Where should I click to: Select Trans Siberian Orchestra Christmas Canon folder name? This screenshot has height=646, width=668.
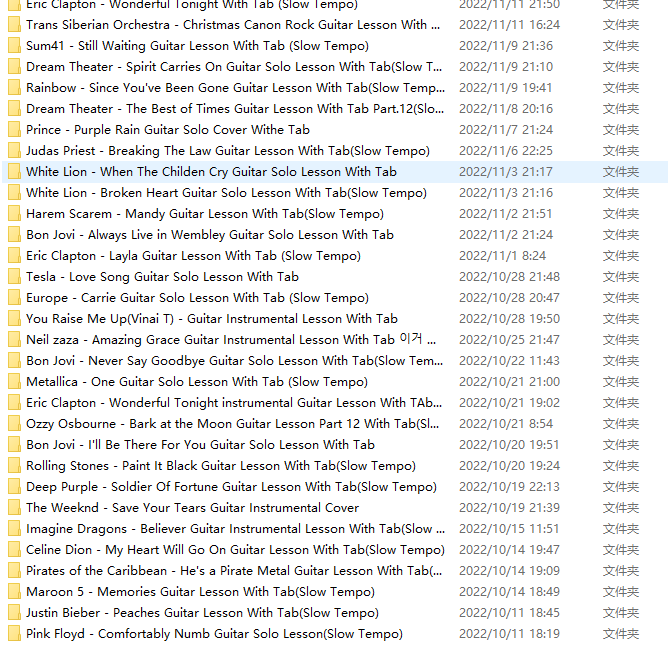tap(233, 25)
